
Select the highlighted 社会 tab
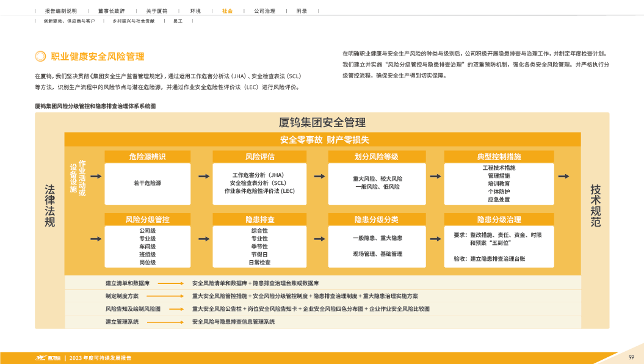[227, 11]
